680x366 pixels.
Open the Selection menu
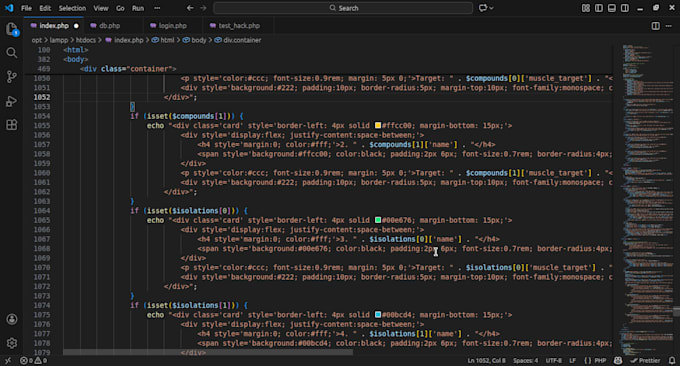tap(72, 8)
